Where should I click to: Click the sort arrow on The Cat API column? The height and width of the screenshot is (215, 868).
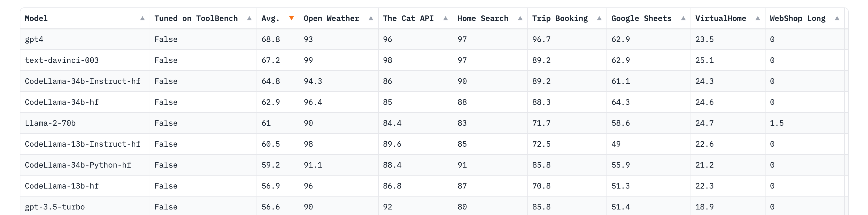tap(446, 18)
